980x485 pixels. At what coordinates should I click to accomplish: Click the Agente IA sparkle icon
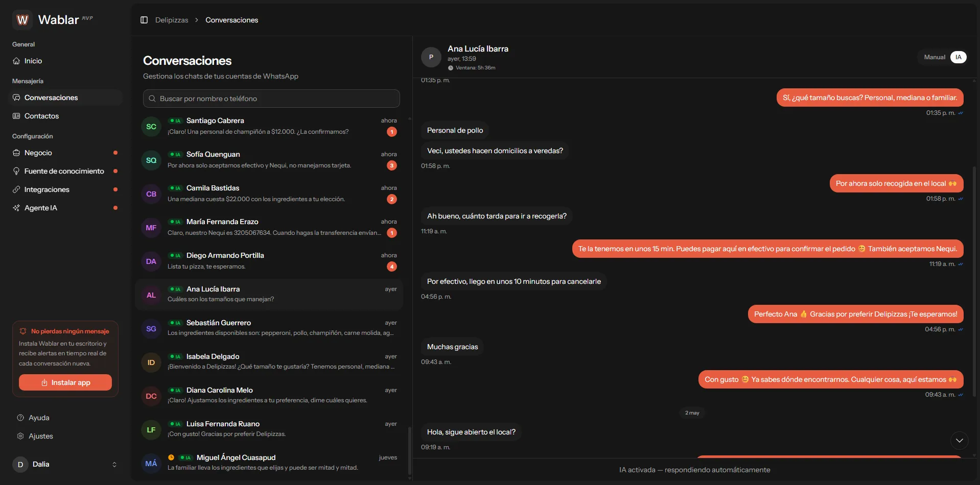click(16, 208)
